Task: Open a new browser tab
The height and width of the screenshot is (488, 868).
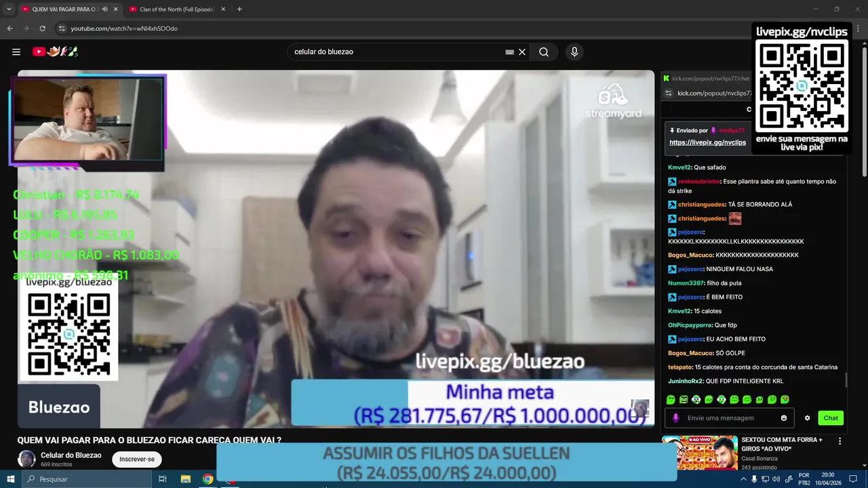Action: click(239, 9)
